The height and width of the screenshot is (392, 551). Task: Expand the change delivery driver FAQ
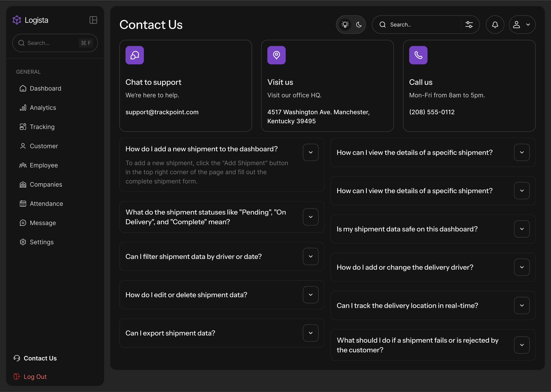[x=522, y=267]
